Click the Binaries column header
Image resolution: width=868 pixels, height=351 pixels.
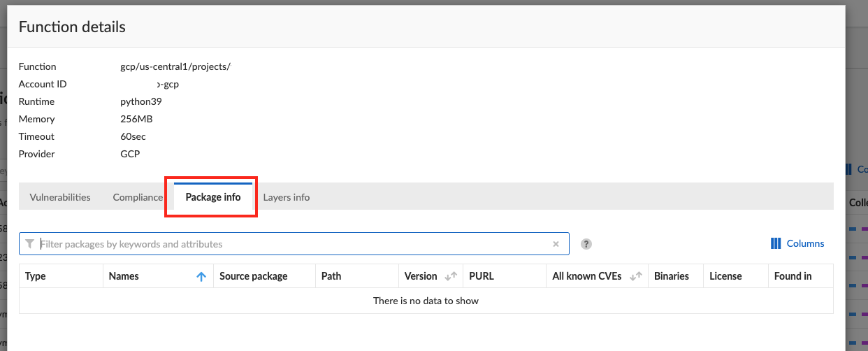pos(672,276)
